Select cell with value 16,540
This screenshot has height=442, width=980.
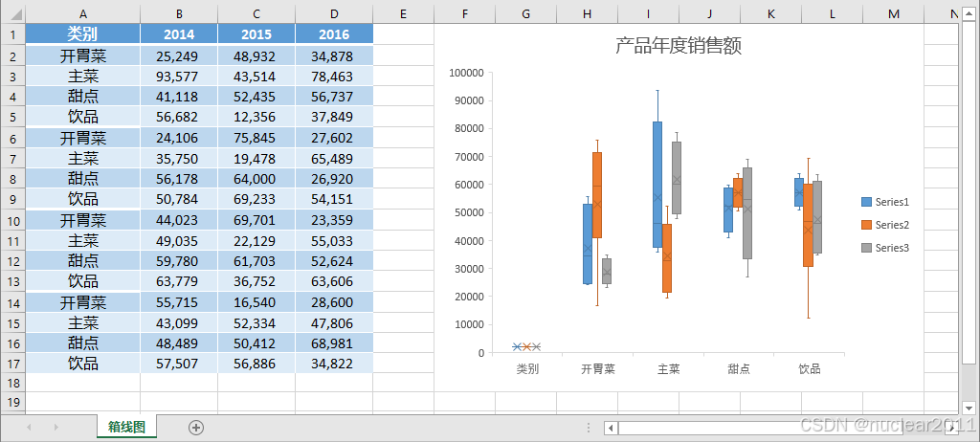256,302
